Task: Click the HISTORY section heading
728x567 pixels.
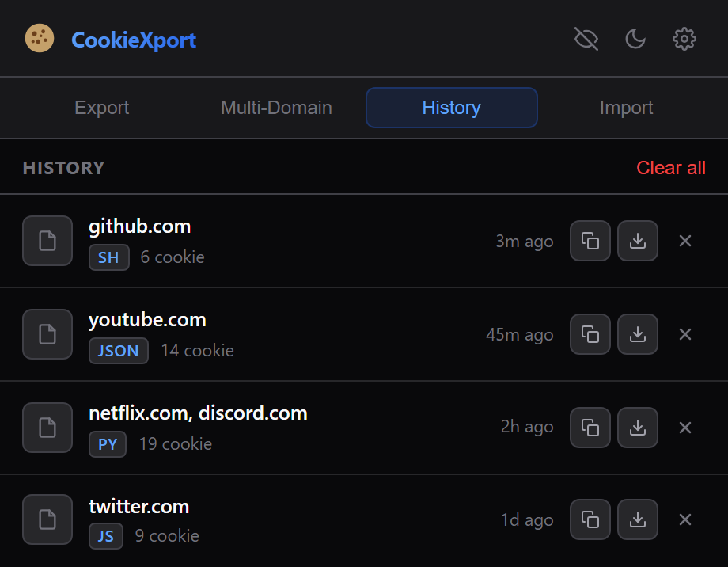Action: (x=63, y=168)
